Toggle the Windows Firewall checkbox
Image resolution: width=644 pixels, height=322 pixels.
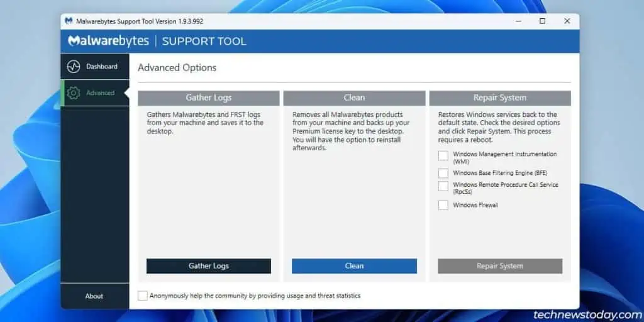click(x=443, y=205)
